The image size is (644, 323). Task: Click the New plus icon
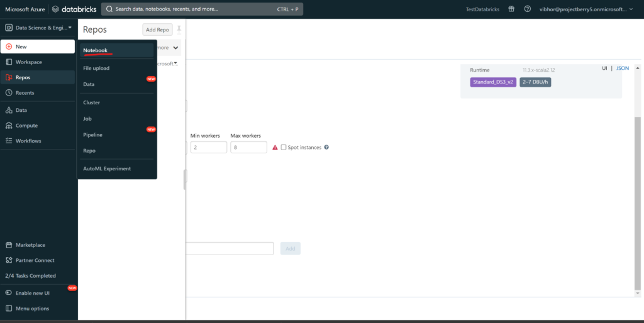coord(9,47)
